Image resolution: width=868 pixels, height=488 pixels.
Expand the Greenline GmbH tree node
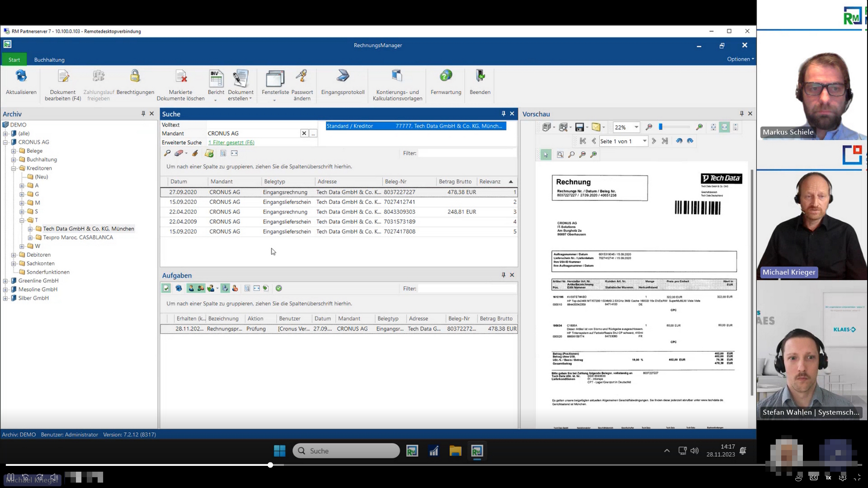[x=5, y=281]
